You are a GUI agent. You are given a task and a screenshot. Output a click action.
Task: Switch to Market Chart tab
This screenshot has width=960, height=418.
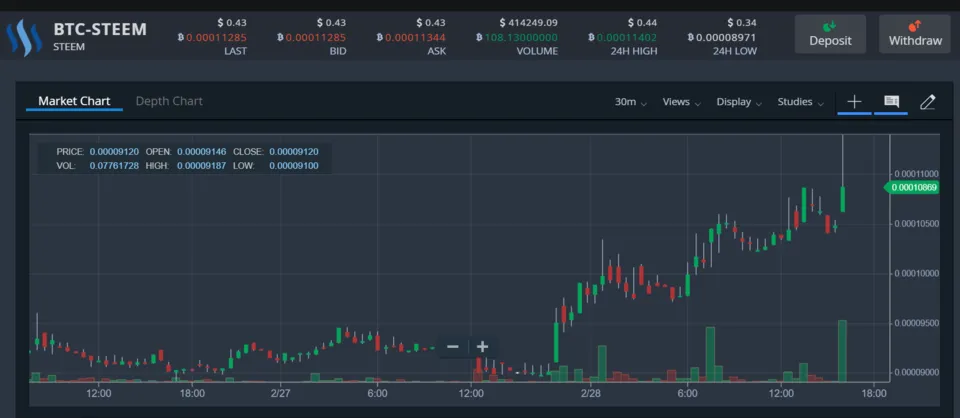point(74,102)
